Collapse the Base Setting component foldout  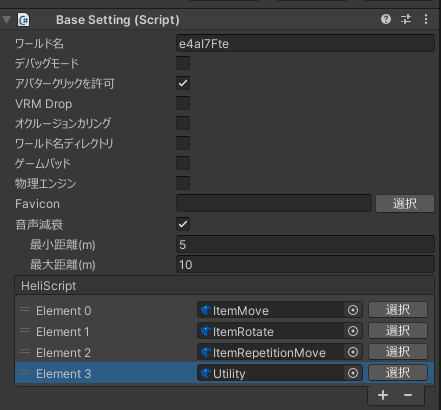point(6,20)
